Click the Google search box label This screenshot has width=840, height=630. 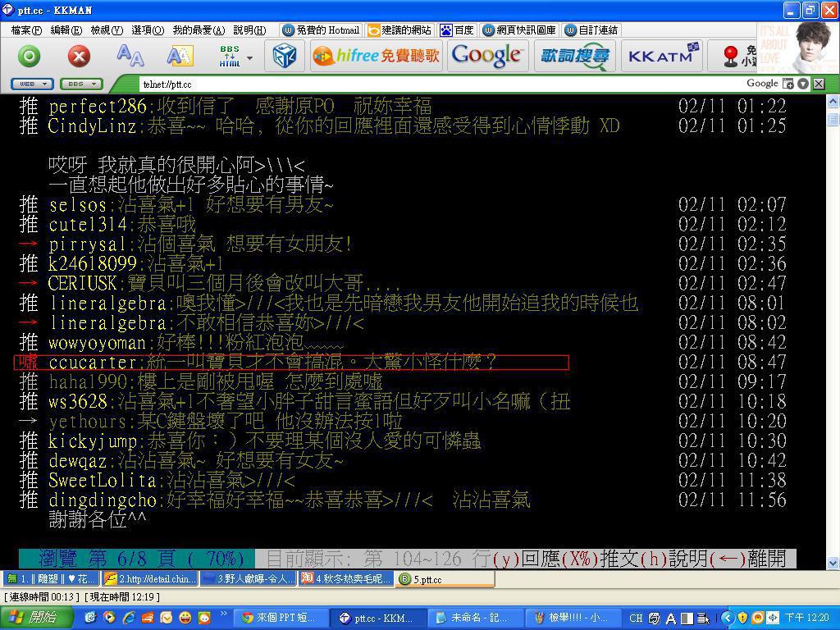762,84
